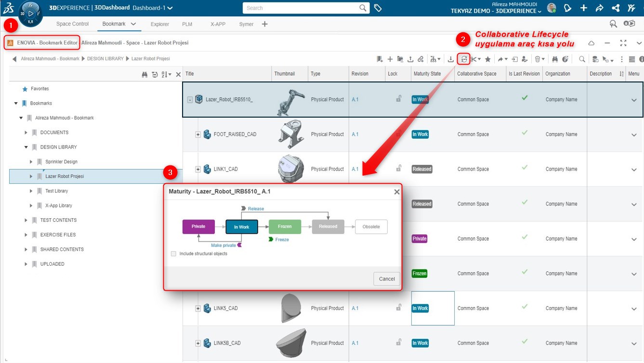Click refresh icon in left tree panel
The image size is (644, 363).
[155, 74]
